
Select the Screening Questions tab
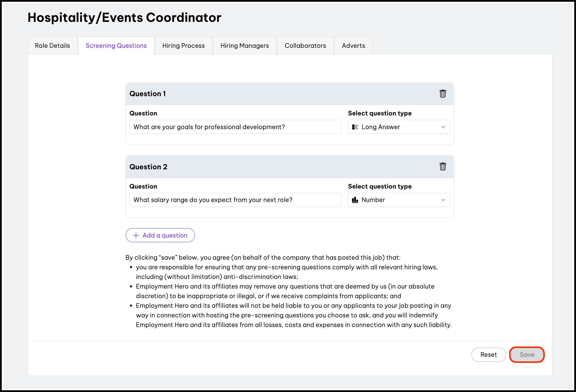coord(116,46)
